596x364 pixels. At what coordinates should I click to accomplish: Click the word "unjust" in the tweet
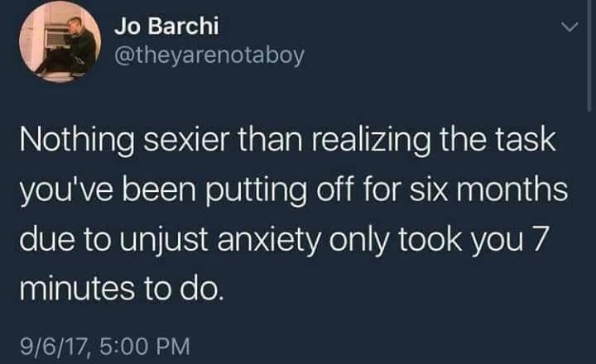tap(164, 241)
